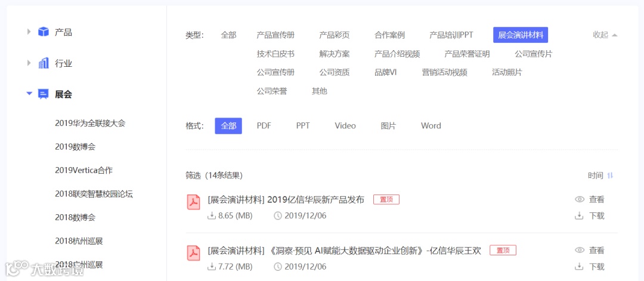The height and width of the screenshot is (281, 644).
Task: Click the 展会 presentation icon in sidebar
Action: click(x=43, y=94)
